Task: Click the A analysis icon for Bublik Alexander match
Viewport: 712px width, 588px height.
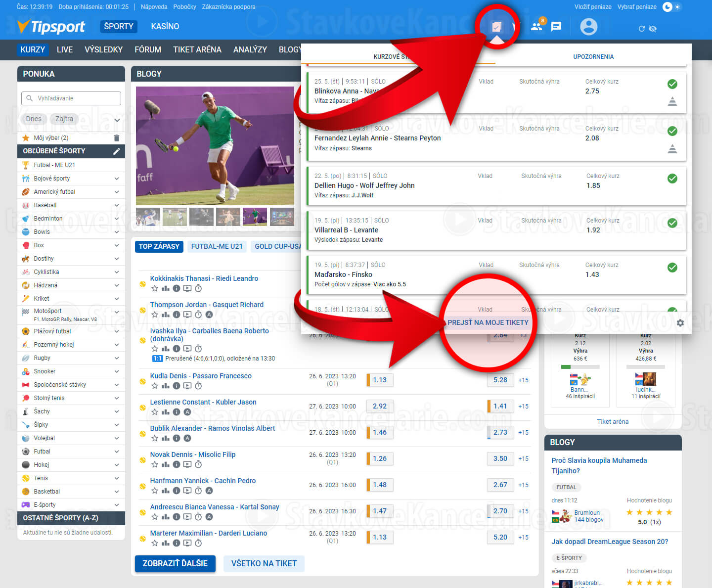Action: pos(187,438)
